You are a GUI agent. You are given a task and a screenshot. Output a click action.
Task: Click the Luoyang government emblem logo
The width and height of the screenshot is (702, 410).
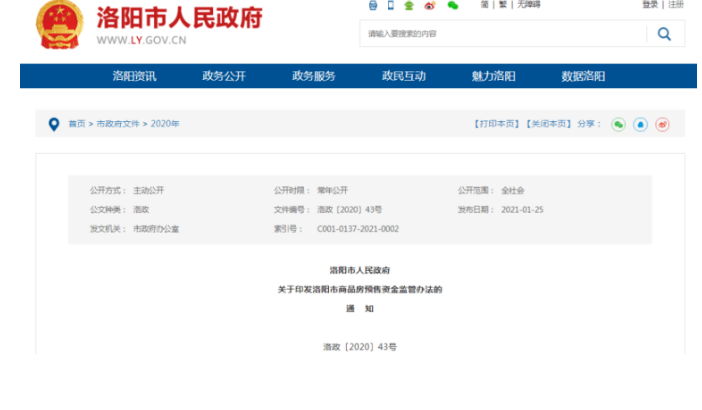pos(60,25)
